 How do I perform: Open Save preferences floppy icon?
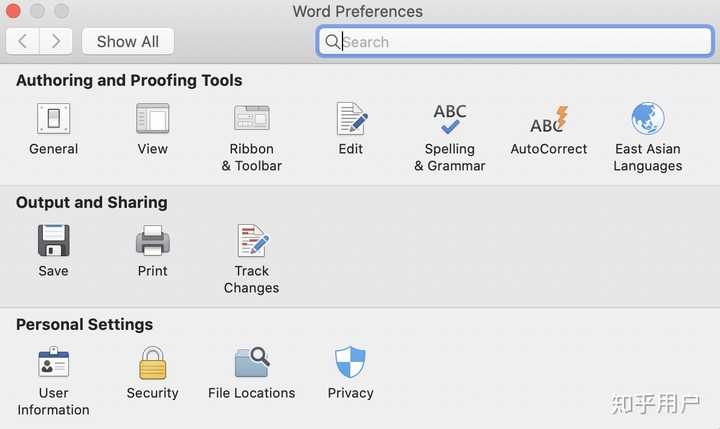(53, 242)
